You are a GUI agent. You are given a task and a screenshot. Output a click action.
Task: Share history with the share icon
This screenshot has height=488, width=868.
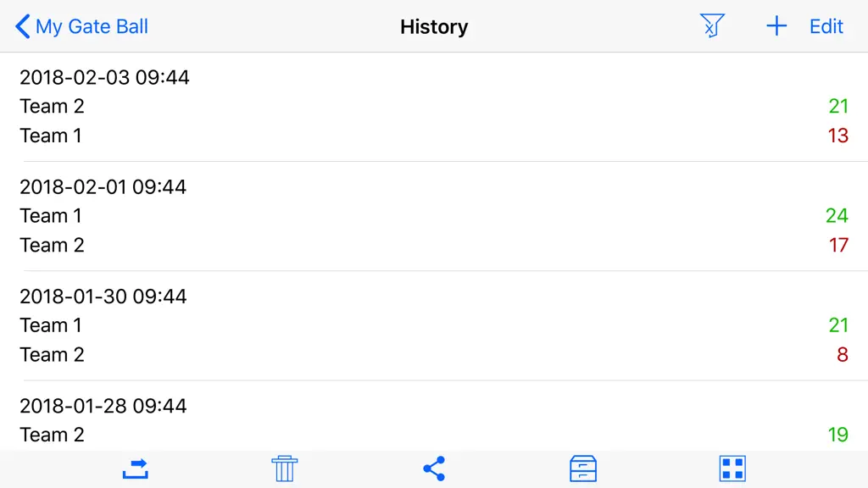434,469
